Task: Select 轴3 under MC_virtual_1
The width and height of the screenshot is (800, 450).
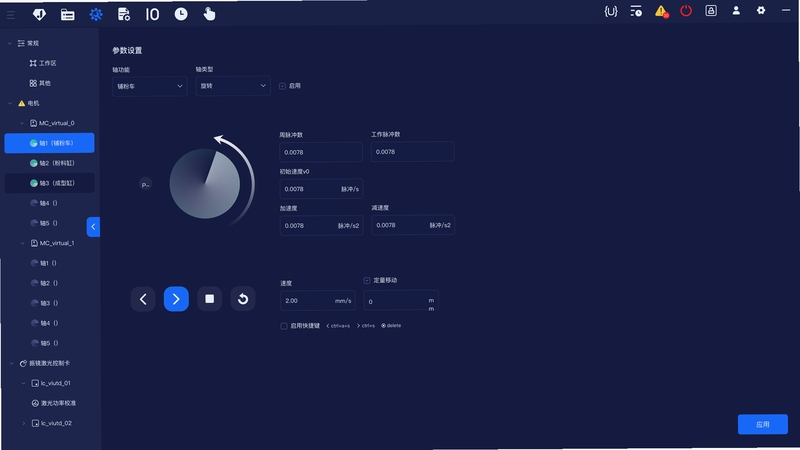Action: (44, 303)
